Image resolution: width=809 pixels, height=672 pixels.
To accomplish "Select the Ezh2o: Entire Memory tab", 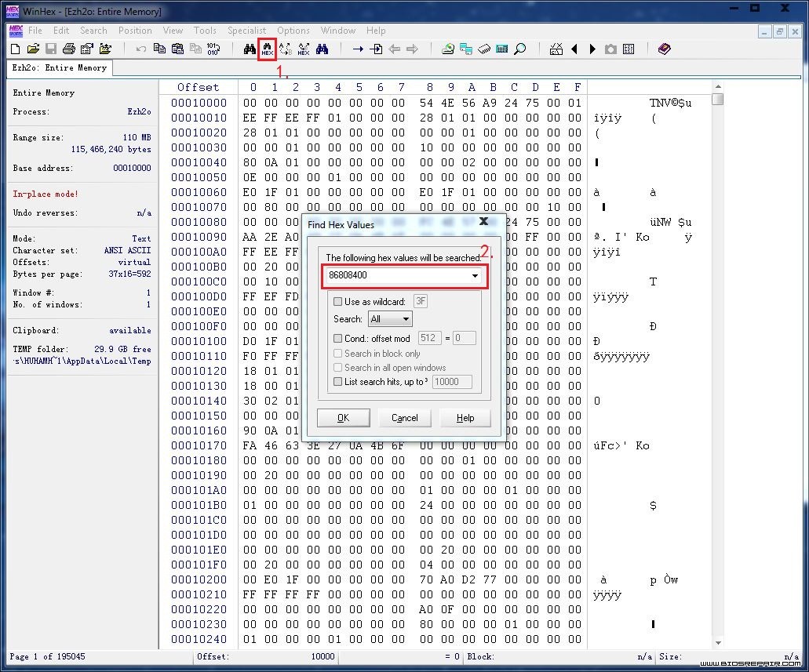I will click(60, 67).
